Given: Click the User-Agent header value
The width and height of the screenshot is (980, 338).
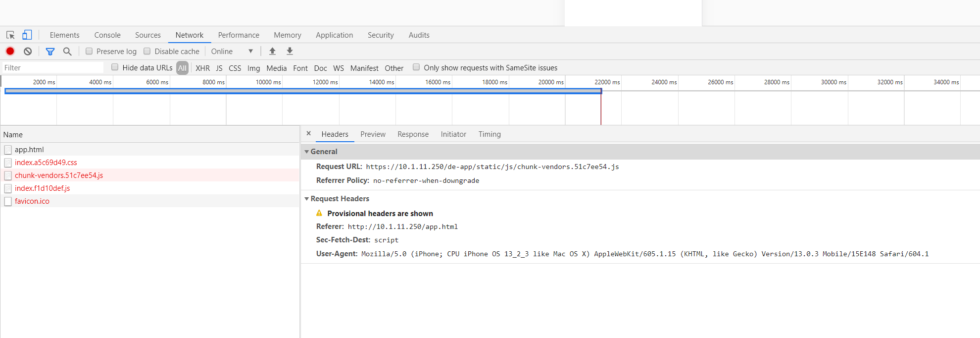Looking at the screenshot, I should (x=645, y=254).
